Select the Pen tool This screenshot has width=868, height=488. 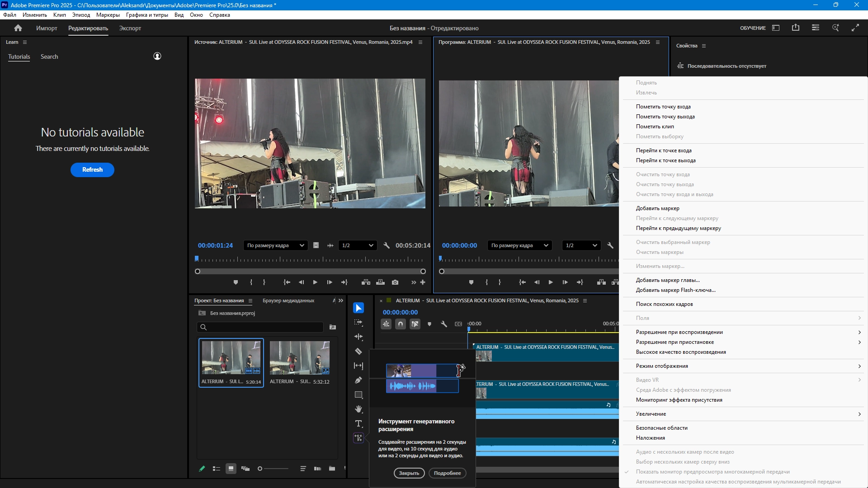pos(359,380)
